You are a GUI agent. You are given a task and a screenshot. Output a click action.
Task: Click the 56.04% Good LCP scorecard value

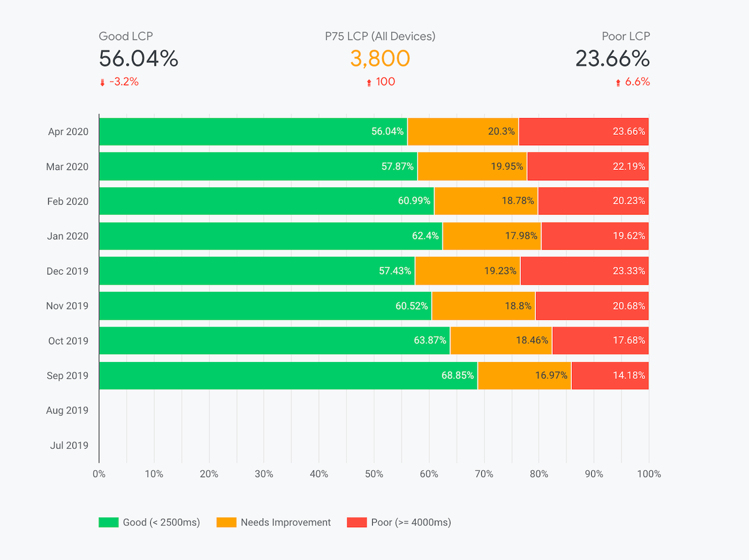pos(138,59)
